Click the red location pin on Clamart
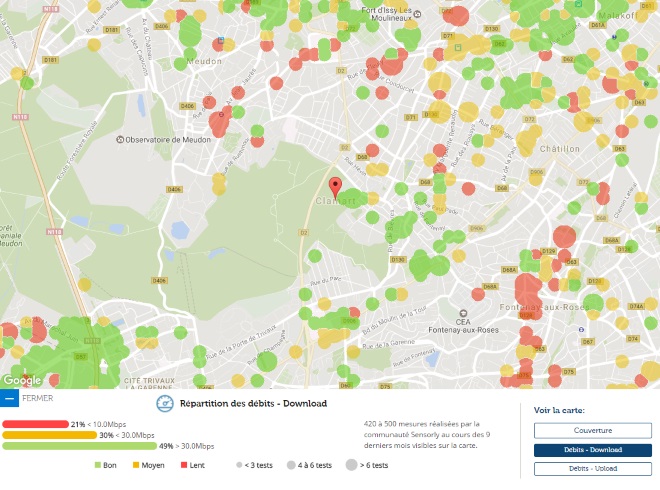The height and width of the screenshot is (490, 660). click(336, 187)
